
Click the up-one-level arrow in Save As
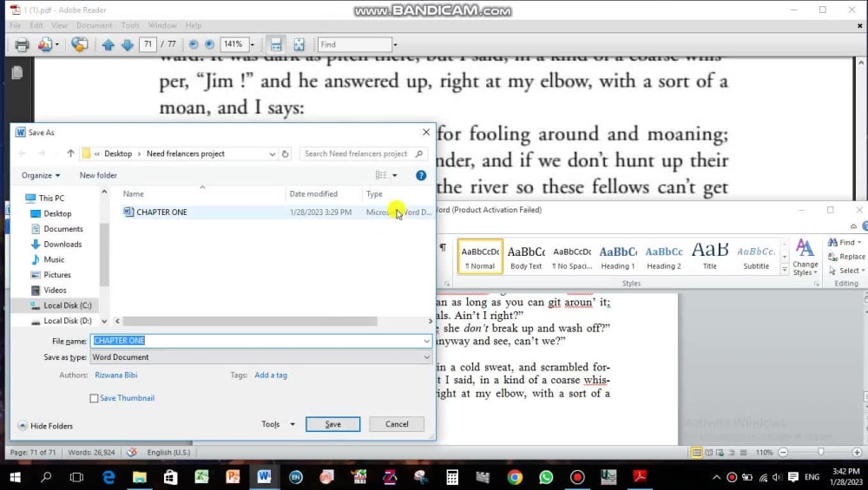(70, 154)
